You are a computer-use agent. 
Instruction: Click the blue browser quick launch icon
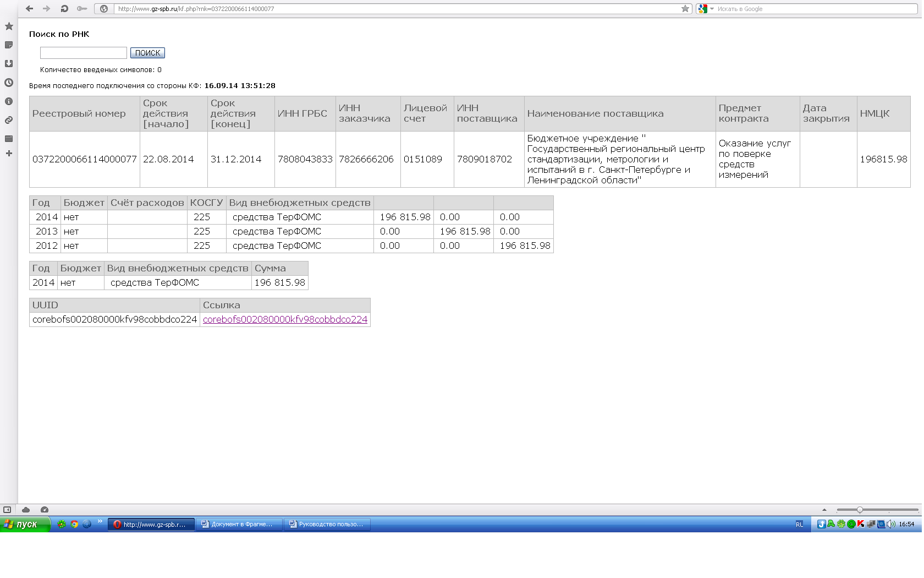[87, 524]
